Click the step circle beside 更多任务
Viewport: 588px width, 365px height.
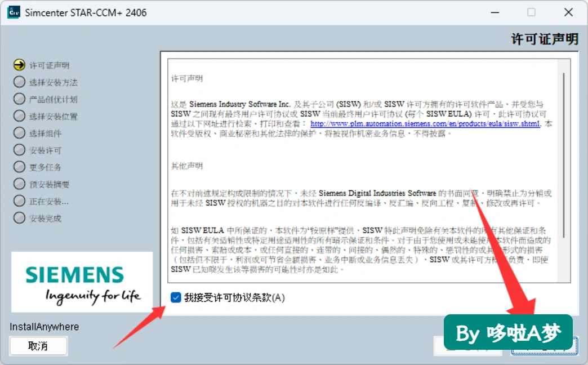click(19, 167)
